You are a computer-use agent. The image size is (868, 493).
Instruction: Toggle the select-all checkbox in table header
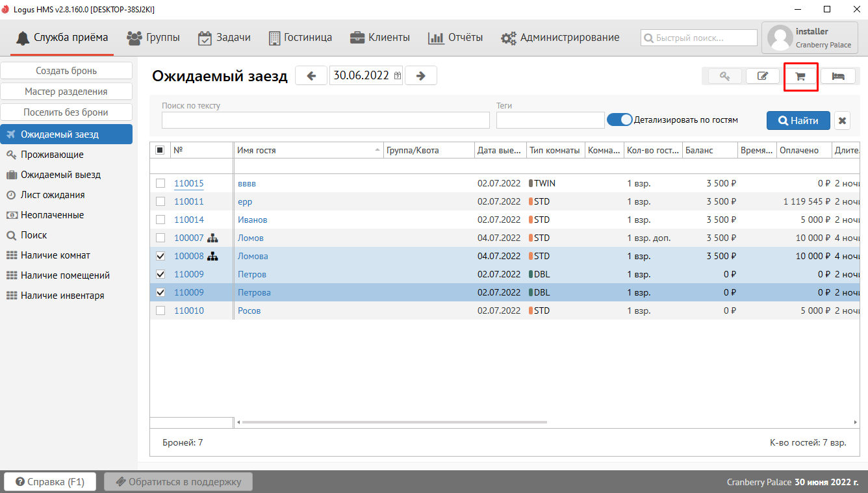tap(160, 150)
